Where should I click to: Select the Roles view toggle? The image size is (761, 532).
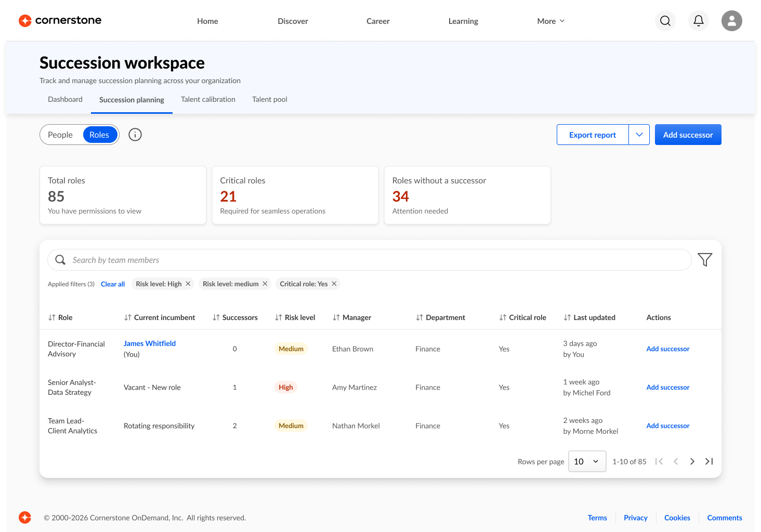click(99, 135)
